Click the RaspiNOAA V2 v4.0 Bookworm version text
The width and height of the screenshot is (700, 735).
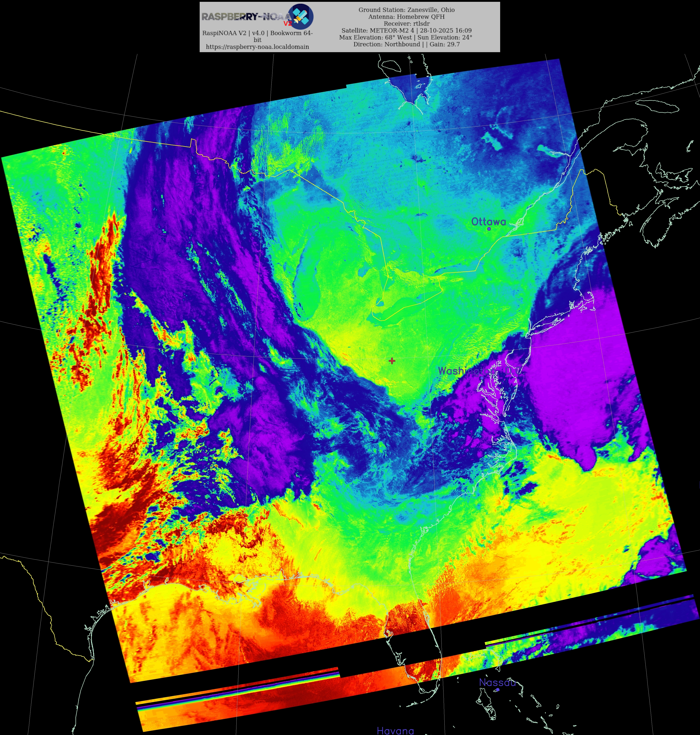(257, 33)
